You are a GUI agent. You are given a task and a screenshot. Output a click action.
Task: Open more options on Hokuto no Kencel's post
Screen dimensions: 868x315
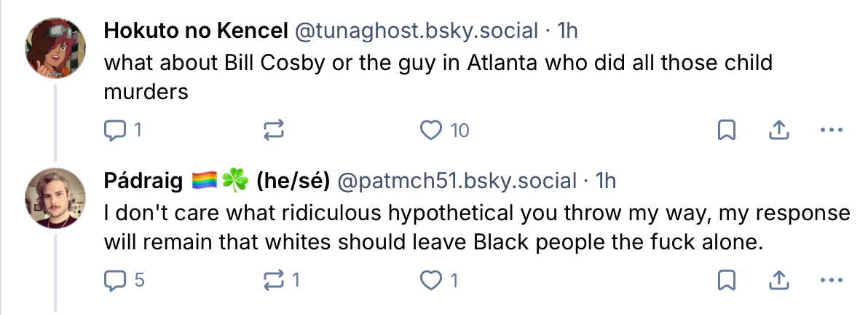tap(831, 131)
